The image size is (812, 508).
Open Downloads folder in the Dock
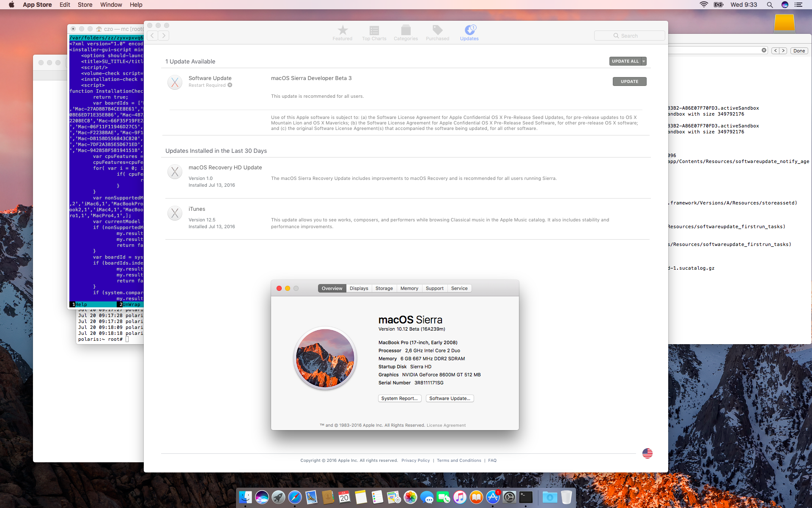point(549,497)
